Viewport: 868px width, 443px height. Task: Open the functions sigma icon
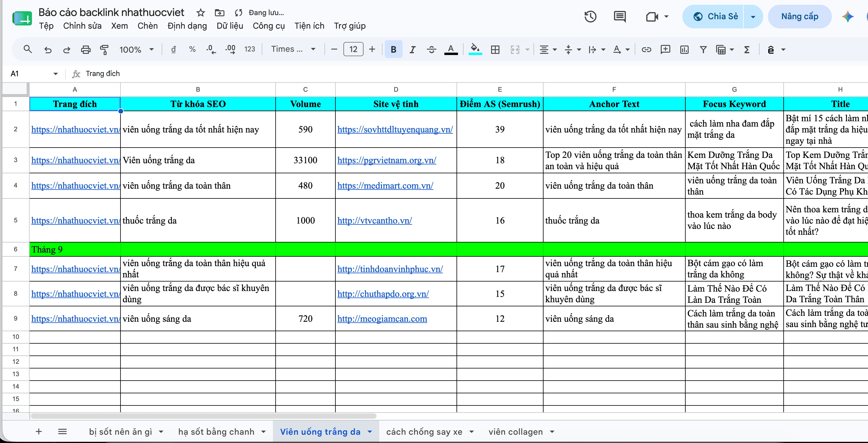[x=747, y=49]
